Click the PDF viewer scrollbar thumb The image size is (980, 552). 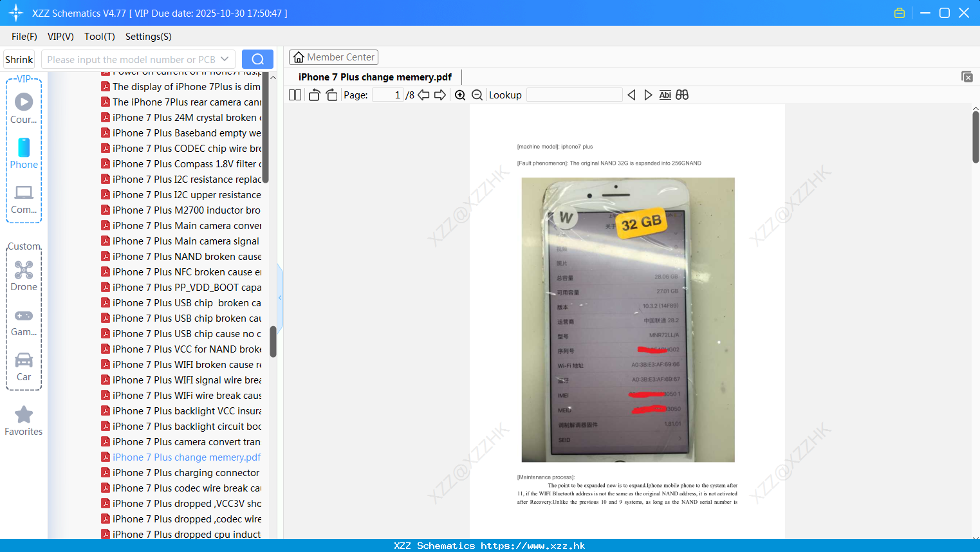click(975, 136)
